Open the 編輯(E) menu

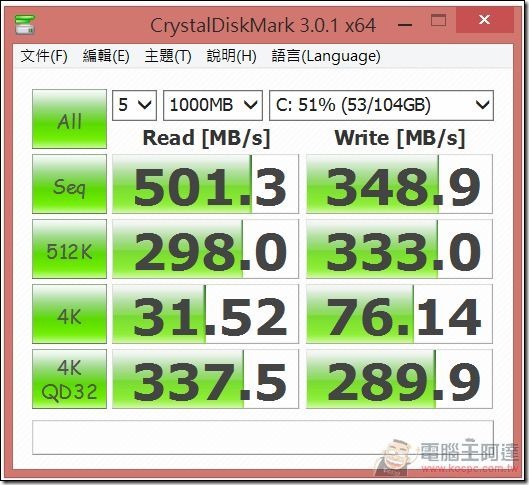pyautogui.click(x=106, y=56)
